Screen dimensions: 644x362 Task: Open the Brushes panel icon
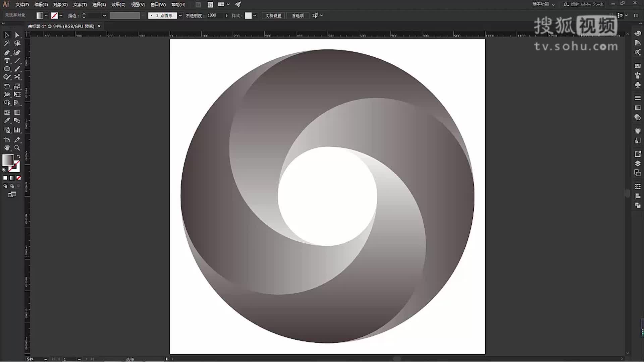[638, 75]
